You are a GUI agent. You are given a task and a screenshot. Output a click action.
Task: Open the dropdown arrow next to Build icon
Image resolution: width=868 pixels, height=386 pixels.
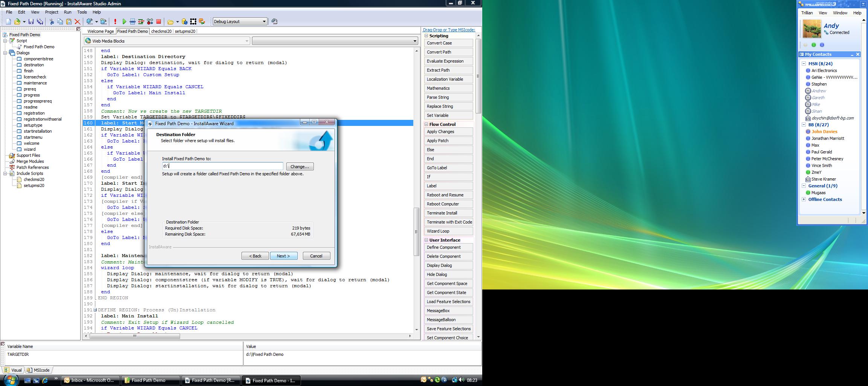pyautogui.click(x=96, y=21)
